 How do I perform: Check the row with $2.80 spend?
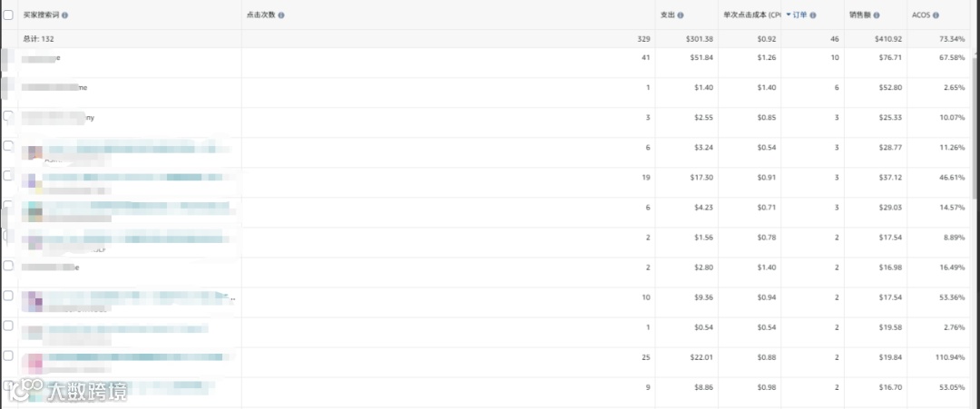click(8, 266)
